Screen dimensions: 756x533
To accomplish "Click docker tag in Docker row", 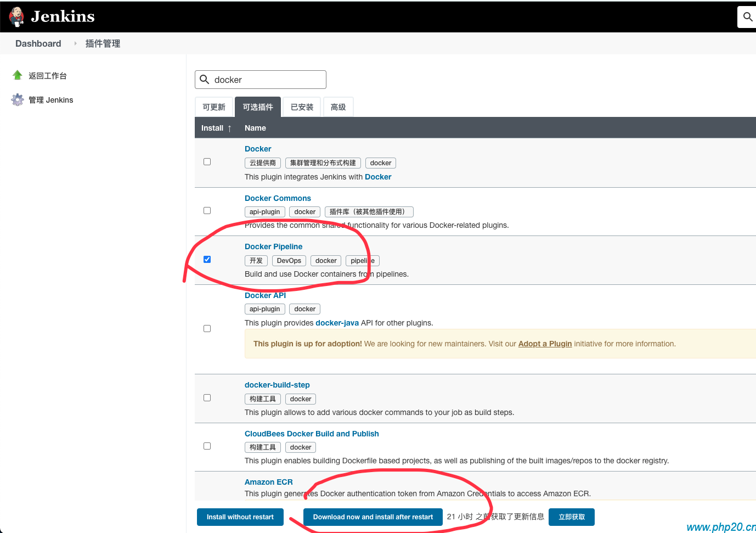I will coord(381,163).
